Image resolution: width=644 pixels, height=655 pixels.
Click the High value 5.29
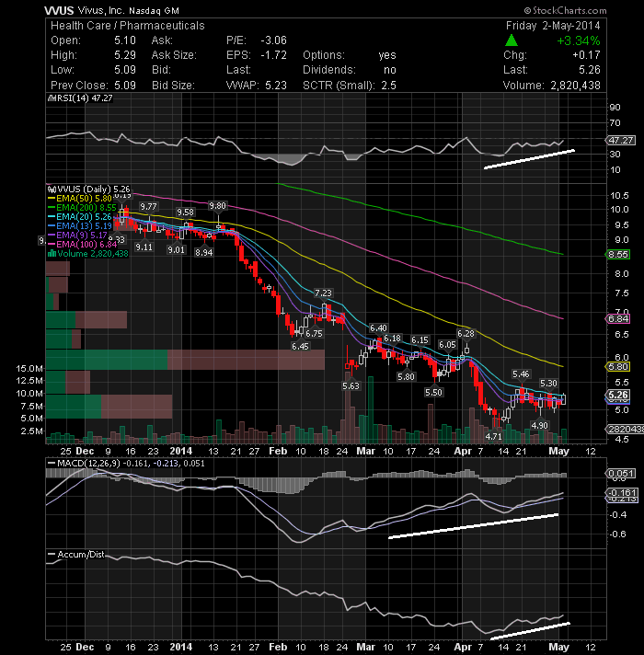[x=125, y=55]
